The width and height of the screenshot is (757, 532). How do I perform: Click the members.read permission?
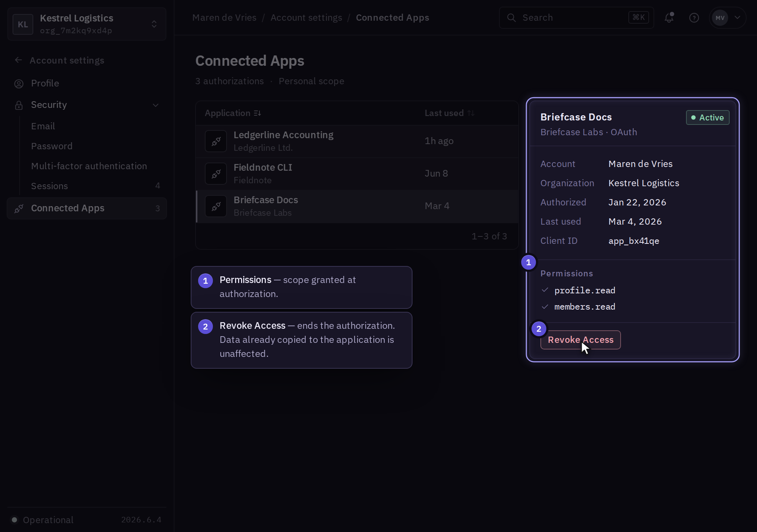click(585, 307)
